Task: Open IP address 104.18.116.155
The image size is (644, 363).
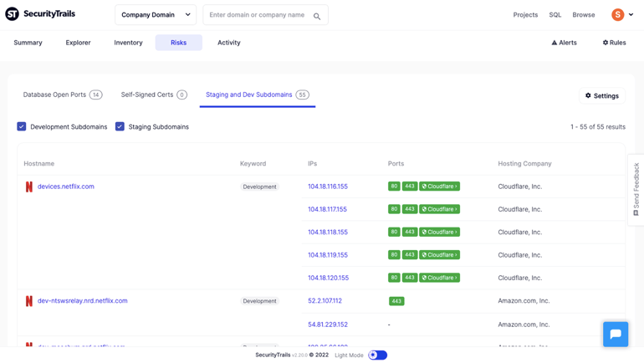Action: [x=328, y=187]
